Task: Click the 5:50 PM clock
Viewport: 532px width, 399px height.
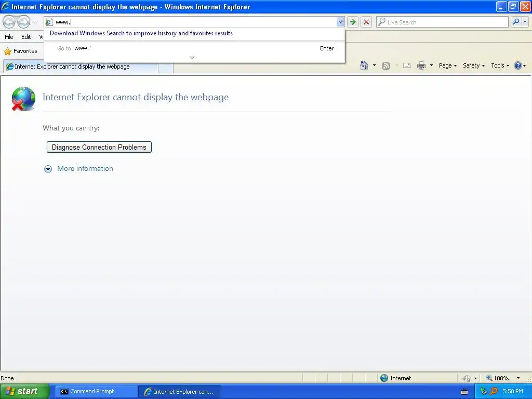Action: 513,392
